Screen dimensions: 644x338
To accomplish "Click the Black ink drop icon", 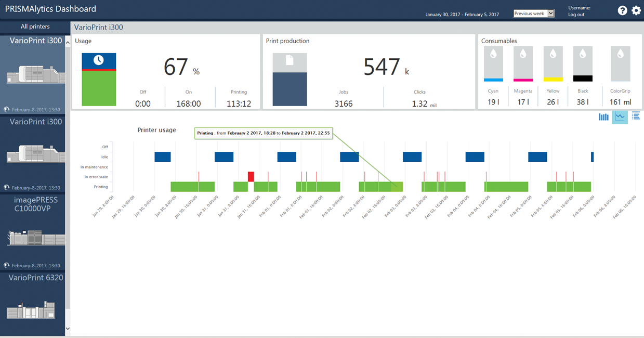I will 583,54.
